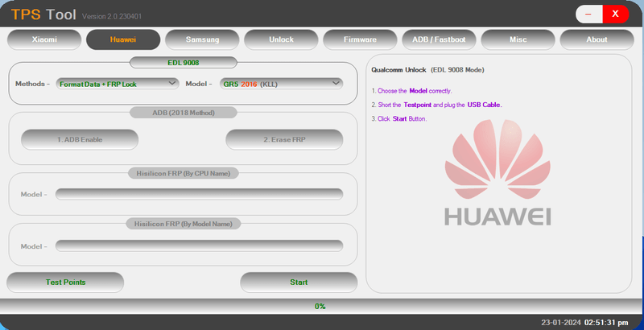Minimize the TPS Tool window
This screenshot has width=644, height=330.
589,14
